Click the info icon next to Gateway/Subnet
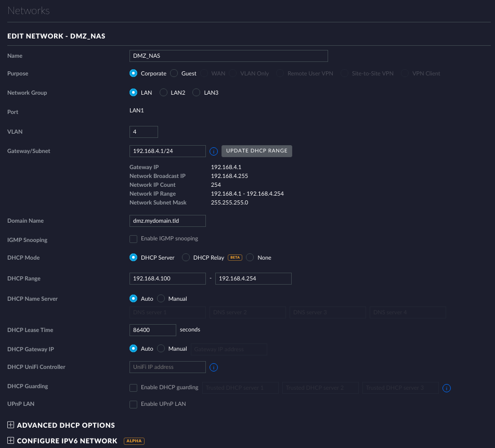 click(x=213, y=151)
